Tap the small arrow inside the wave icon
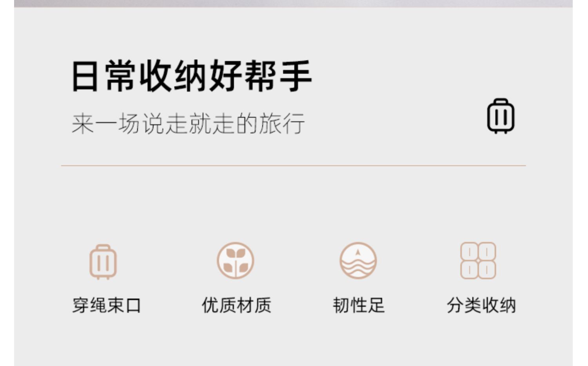 358,252
